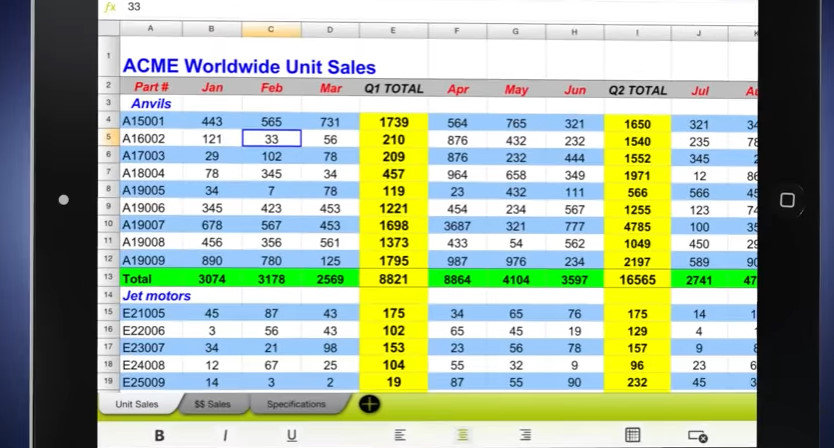Select column E header
The height and width of the screenshot is (448, 834).
(393, 30)
